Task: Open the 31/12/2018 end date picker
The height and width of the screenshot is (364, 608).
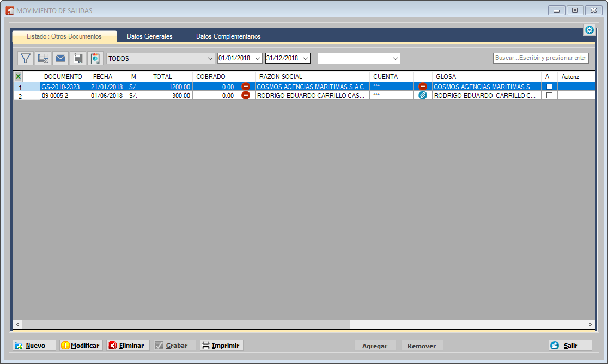Action: point(306,58)
